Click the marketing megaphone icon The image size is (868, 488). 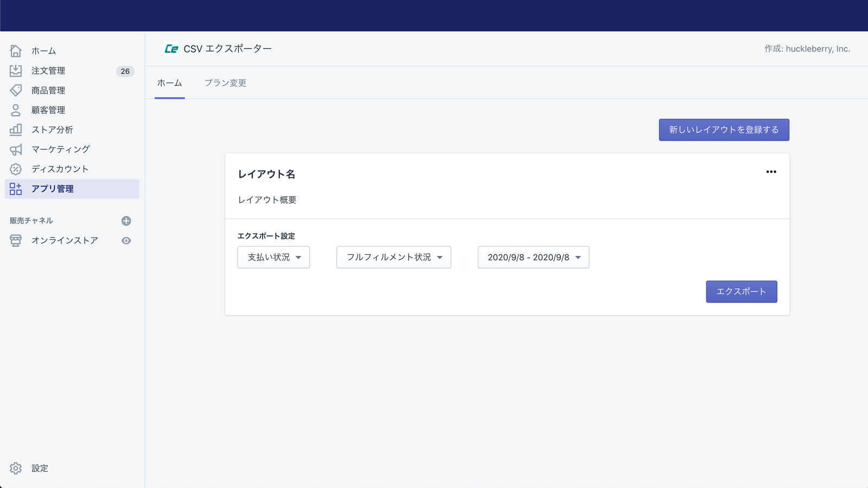pyautogui.click(x=16, y=149)
